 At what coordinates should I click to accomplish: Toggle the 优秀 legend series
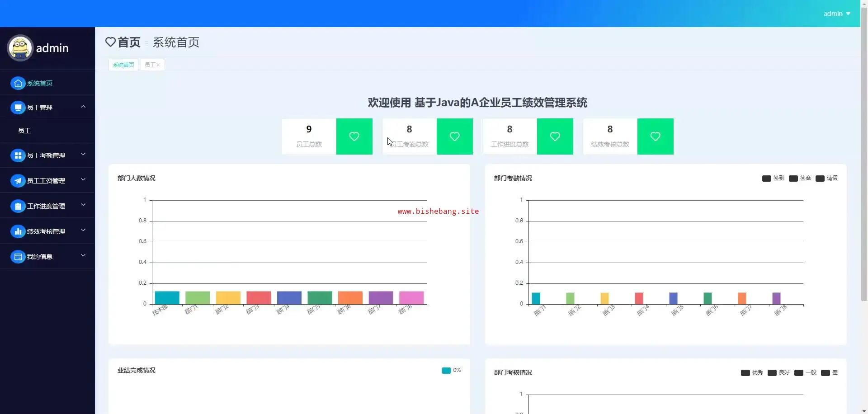coord(752,372)
